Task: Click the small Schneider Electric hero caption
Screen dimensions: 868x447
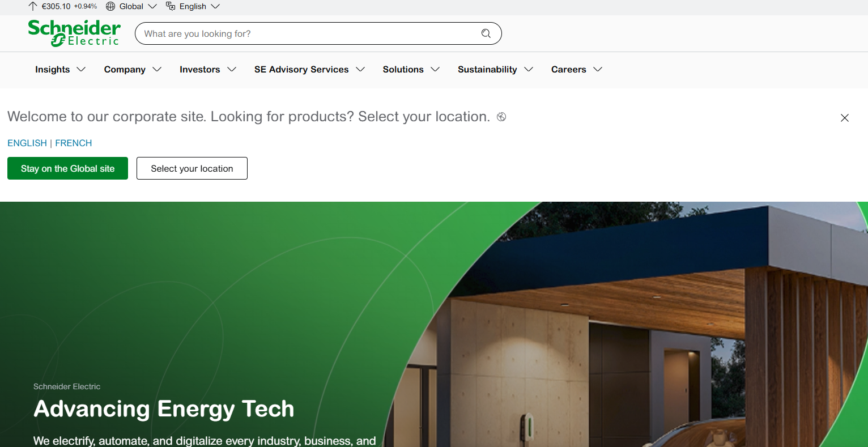Action: (x=67, y=386)
